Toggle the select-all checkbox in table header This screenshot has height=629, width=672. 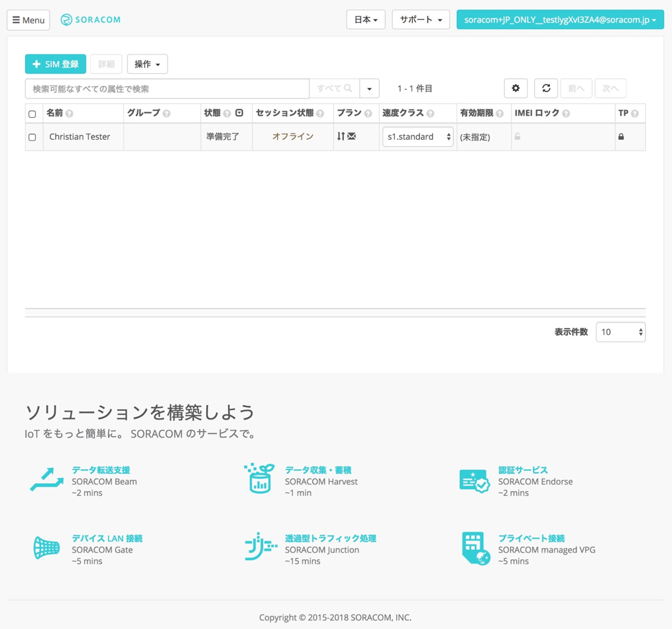(x=32, y=114)
